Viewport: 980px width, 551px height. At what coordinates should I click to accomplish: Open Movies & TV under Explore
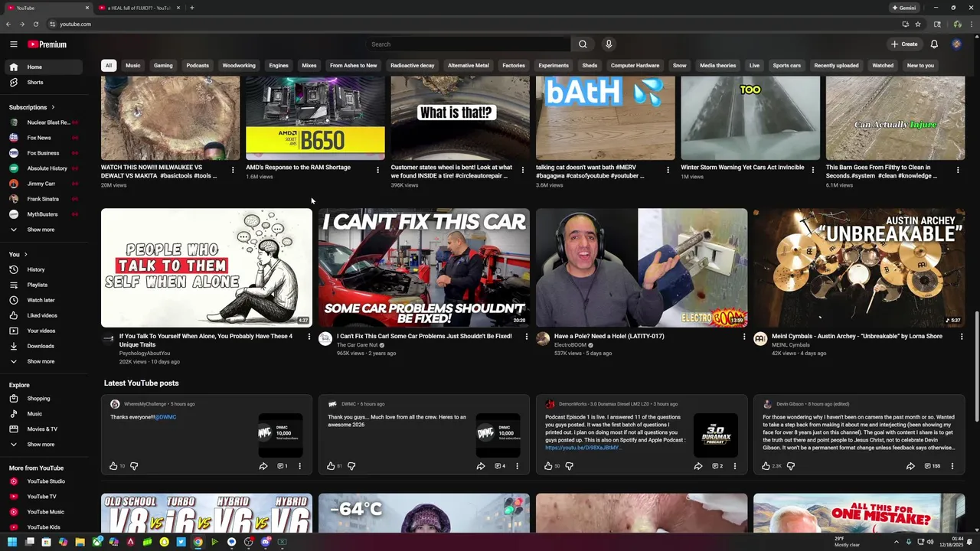point(41,429)
